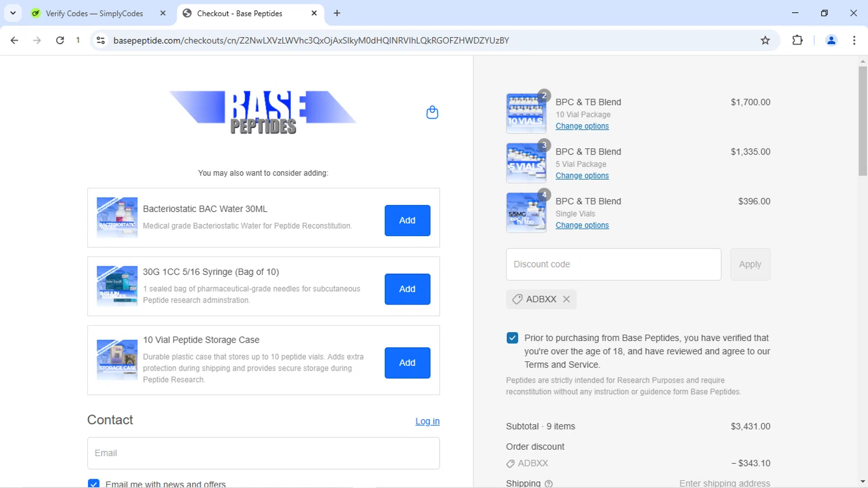Click the Order discount label
The width and height of the screenshot is (868, 488).
(535, 447)
